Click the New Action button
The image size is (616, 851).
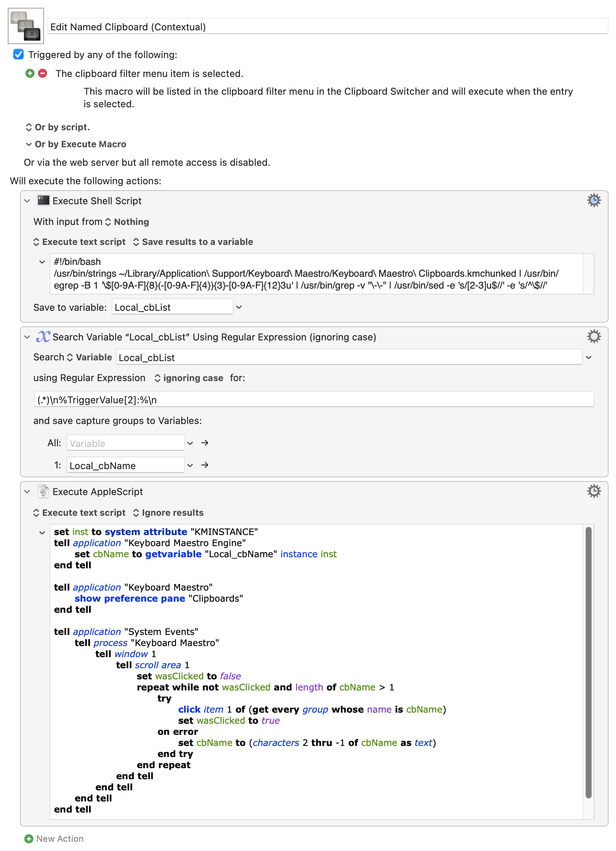[54, 838]
